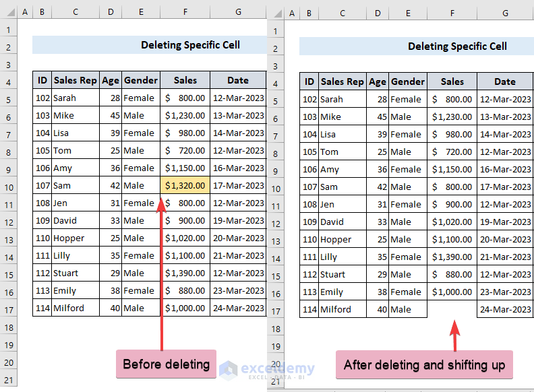Click highlighted $1,320.00 cell in left table
534x392 pixels.
click(185, 185)
